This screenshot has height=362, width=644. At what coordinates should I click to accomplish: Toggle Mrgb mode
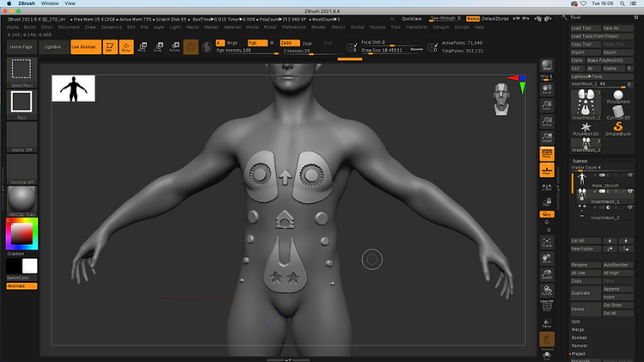pyautogui.click(x=232, y=43)
